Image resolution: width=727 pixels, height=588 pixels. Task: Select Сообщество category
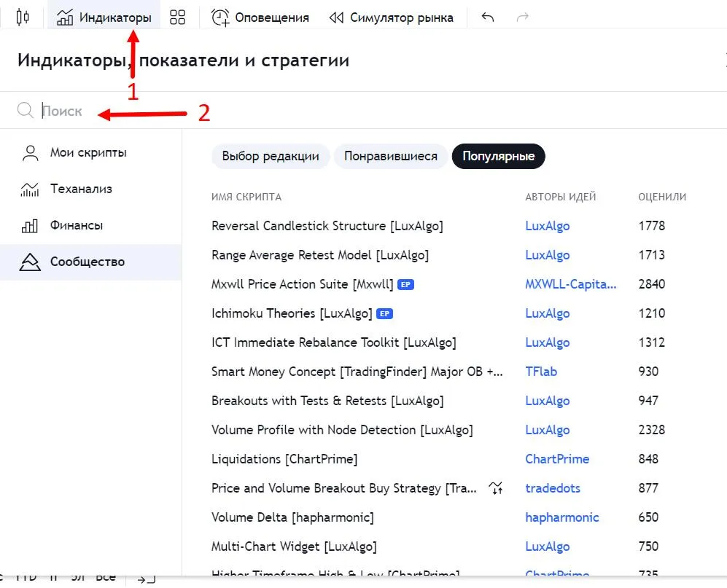(91, 262)
